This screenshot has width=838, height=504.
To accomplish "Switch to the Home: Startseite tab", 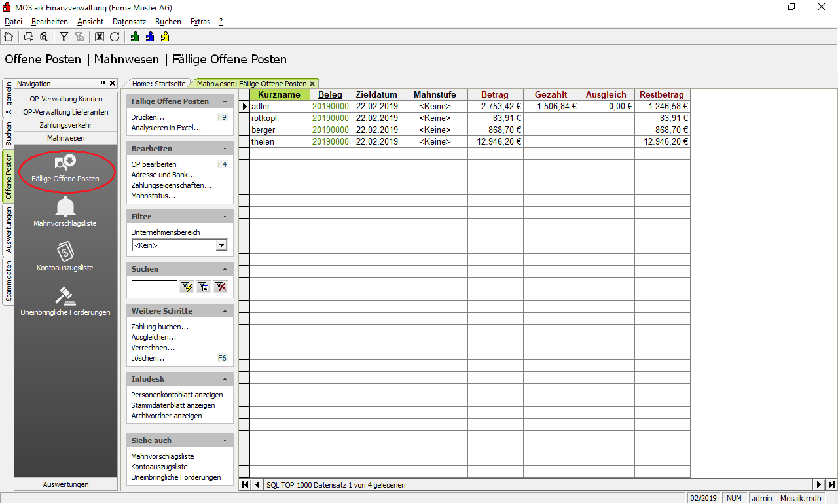I will pos(158,84).
